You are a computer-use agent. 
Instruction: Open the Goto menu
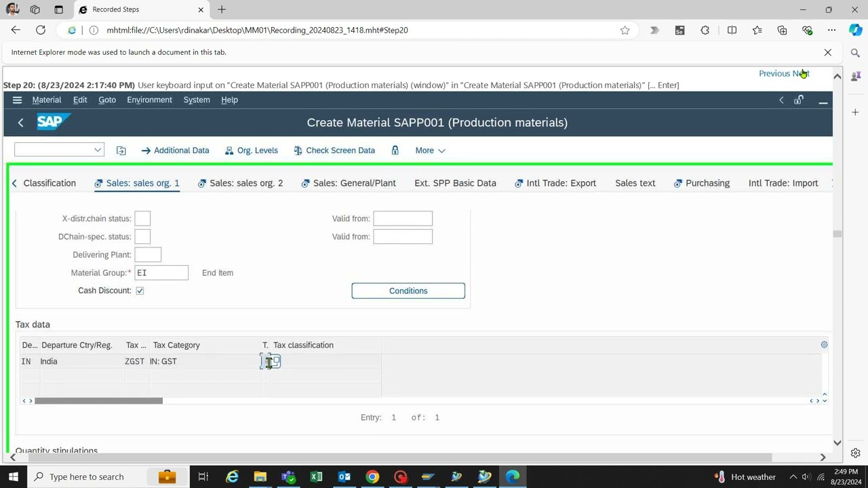point(107,100)
